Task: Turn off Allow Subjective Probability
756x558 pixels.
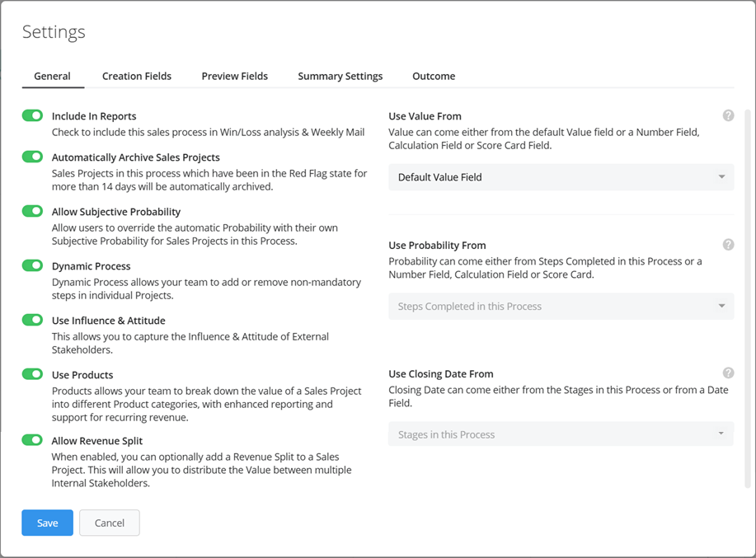Action: point(32,211)
